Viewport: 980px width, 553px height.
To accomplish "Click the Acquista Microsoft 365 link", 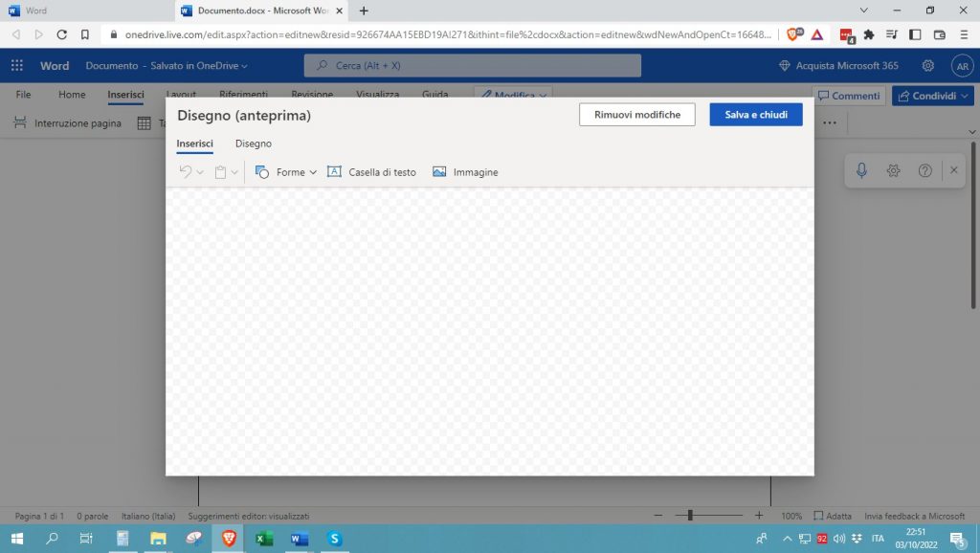I will pyautogui.click(x=839, y=66).
